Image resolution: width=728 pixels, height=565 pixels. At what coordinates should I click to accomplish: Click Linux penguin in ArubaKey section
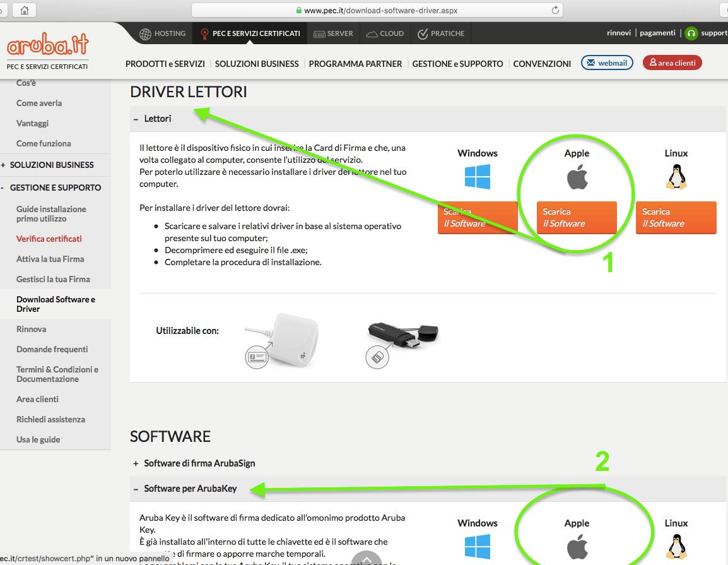pyautogui.click(x=676, y=547)
